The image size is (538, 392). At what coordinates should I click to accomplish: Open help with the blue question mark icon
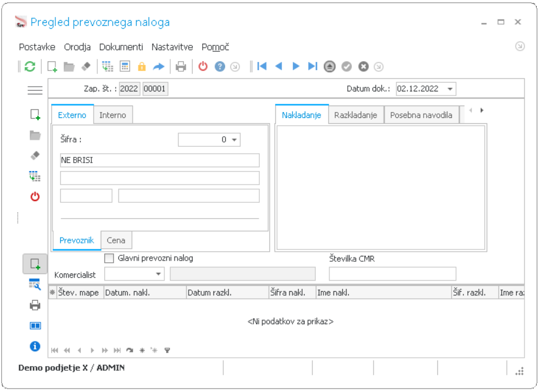pos(220,66)
